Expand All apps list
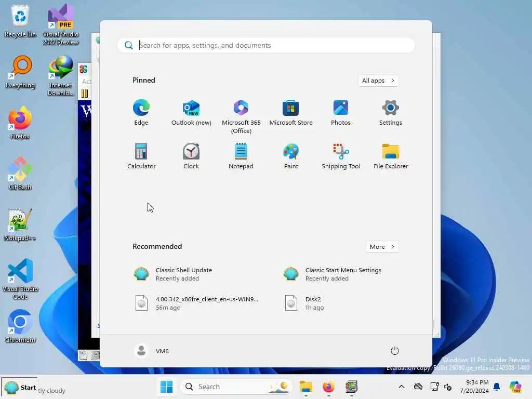This screenshot has width=532, height=399. [x=378, y=81]
